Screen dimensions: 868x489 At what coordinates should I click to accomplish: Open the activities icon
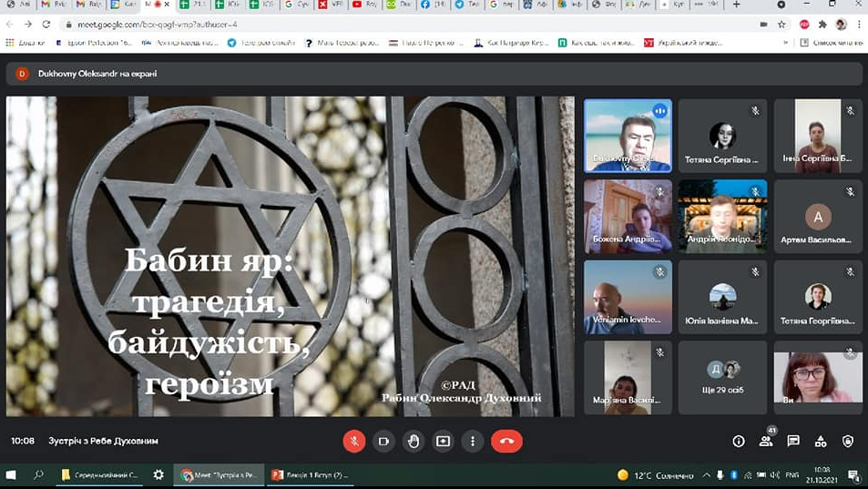click(x=821, y=441)
